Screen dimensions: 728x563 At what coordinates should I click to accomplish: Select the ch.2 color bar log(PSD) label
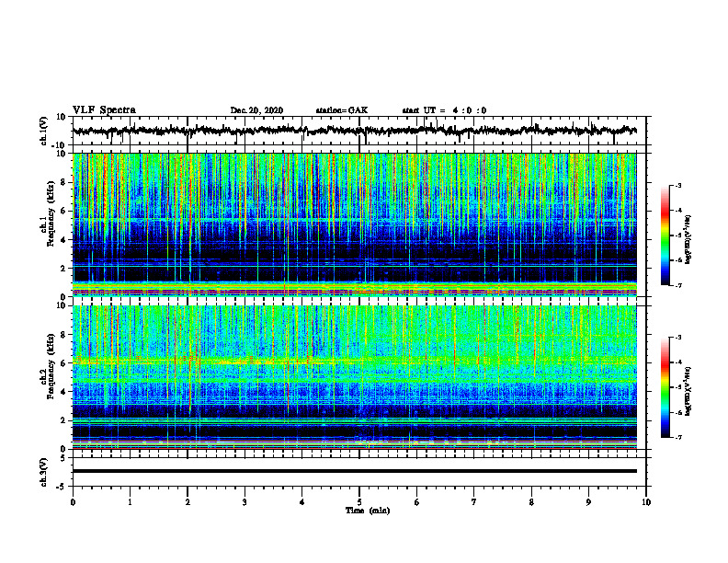point(689,391)
